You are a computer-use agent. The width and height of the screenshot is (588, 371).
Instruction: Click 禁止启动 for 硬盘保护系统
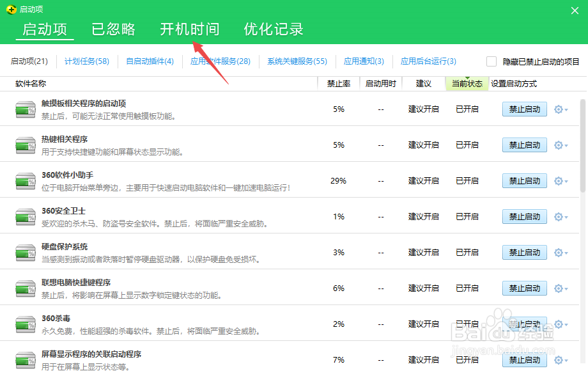click(x=525, y=253)
